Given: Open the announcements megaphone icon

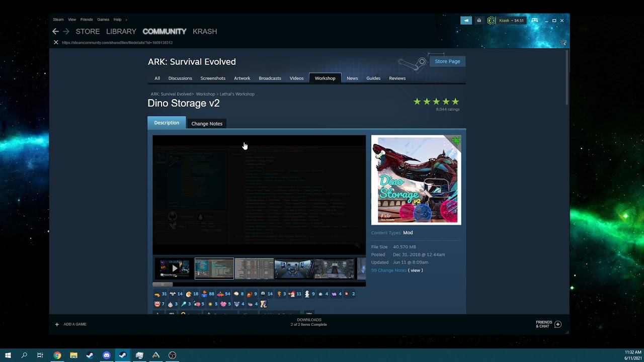Looking at the screenshot, I should click(466, 21).
